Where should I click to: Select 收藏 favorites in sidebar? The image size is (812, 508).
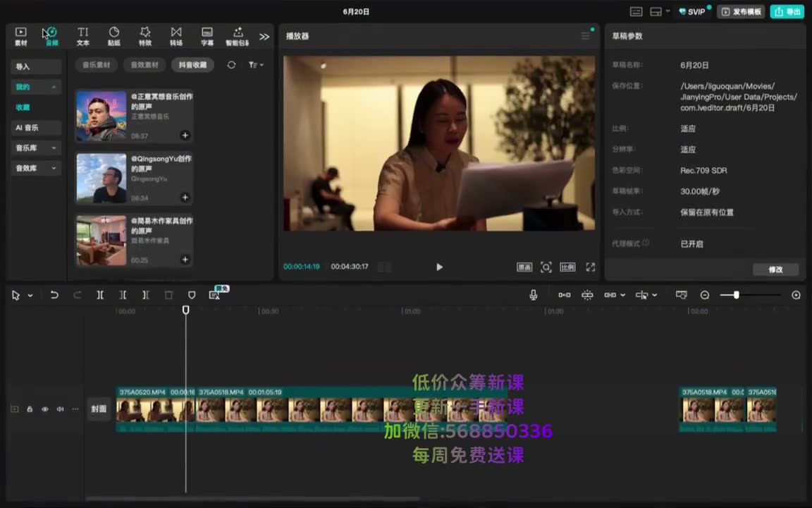click(x=23, y=107)
